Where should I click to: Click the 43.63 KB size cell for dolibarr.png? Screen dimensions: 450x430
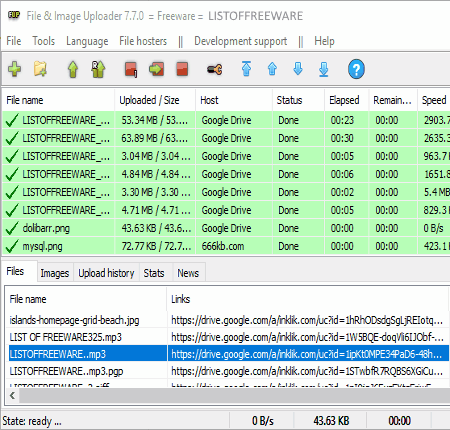tap(156, 228)
